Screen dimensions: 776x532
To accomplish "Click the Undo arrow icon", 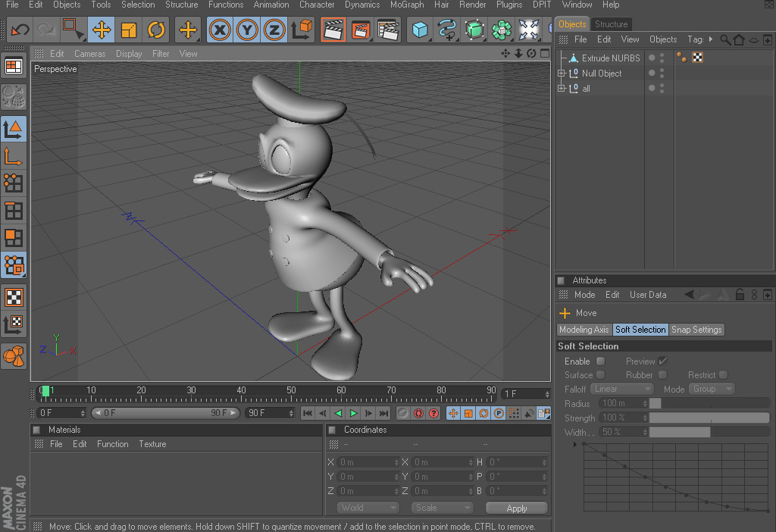I will click(x=20, y=30).
